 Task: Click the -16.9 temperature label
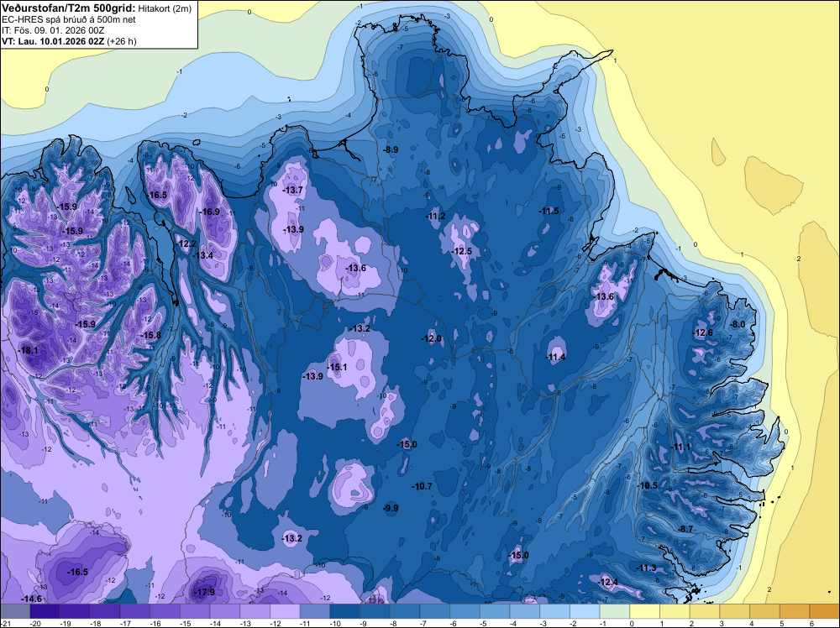pos(210,212)
